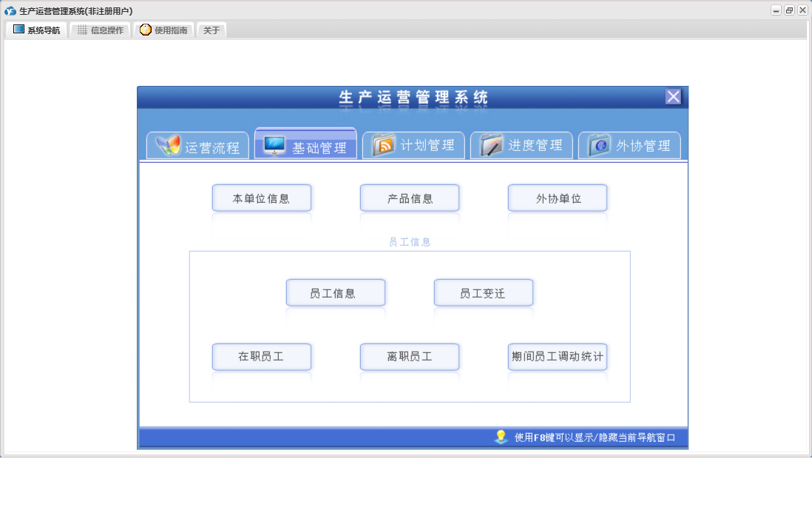The image size is (812, 530).
Task: Open the 关于 menu tab
Action: pos(212,30)
